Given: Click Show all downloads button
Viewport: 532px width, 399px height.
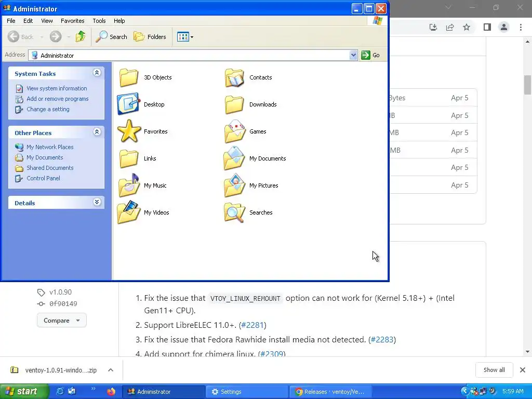Looking at the screenshot, I should 494,370.
